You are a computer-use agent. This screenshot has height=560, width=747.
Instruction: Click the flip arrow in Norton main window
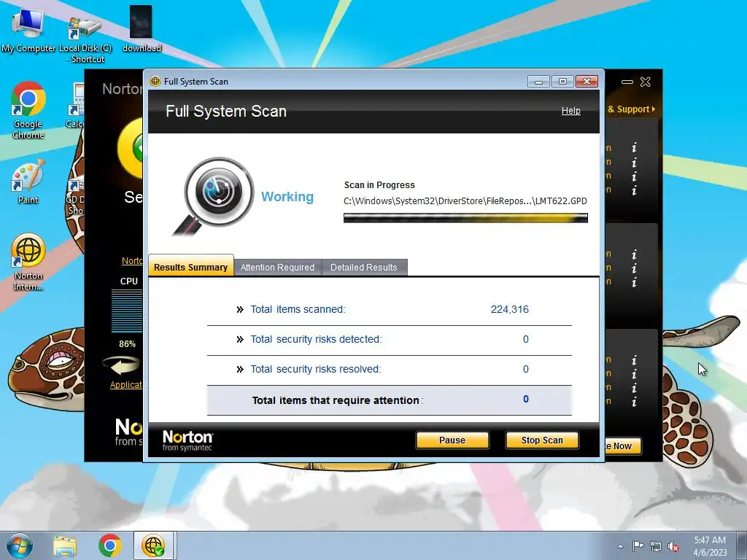click(122, 366)
